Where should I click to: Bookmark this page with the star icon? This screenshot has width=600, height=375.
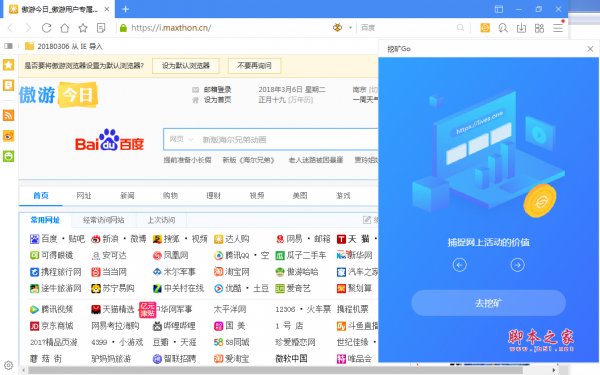(x=83, y=28)
